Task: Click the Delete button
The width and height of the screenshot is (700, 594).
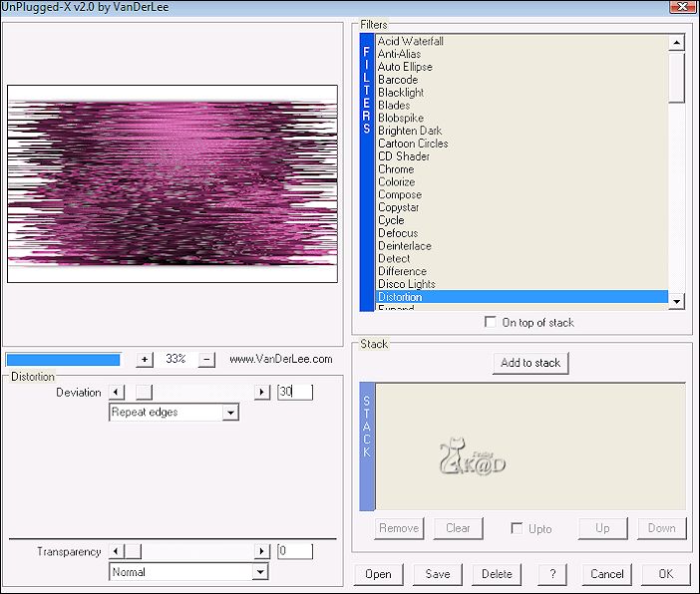Action: pyautogui.click(x=497, y=574)
